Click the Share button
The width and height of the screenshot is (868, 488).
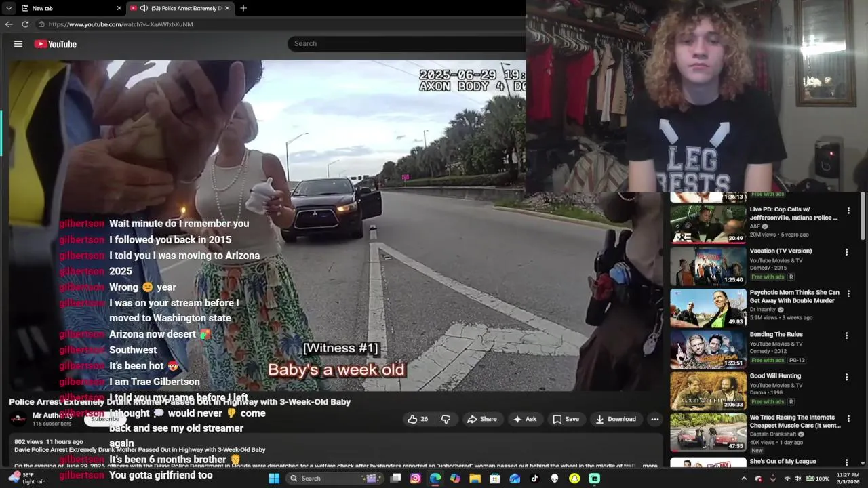(482, 419)
